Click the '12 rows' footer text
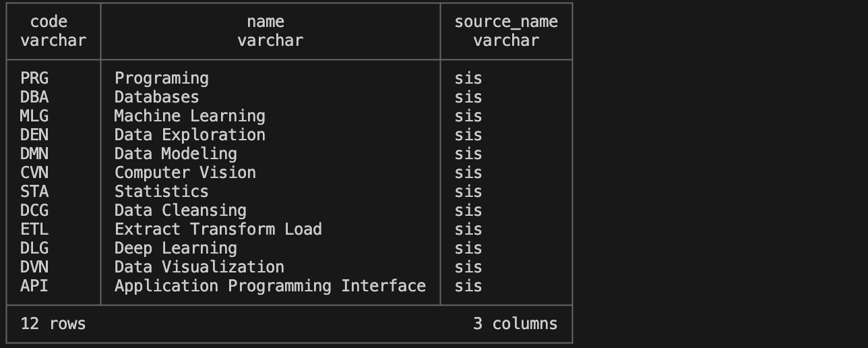868x348 pixels. pyautogui.click(x=53, y=324)
